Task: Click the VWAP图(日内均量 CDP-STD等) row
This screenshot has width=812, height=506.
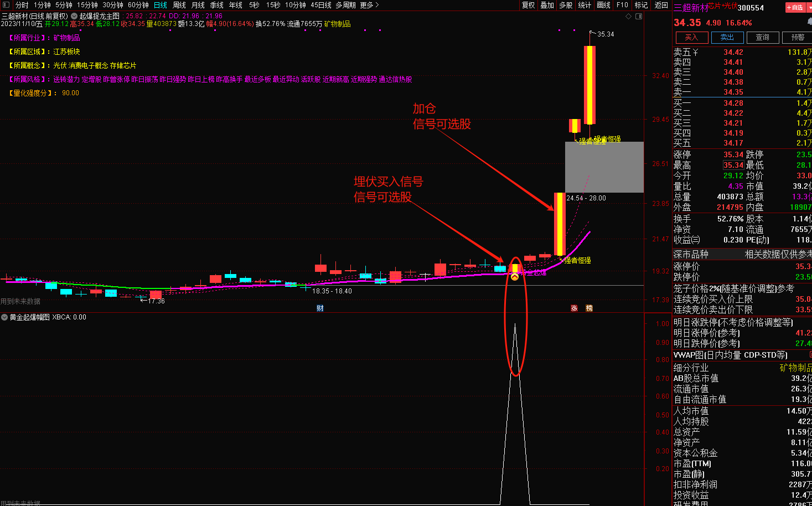Action: (742, 355)
